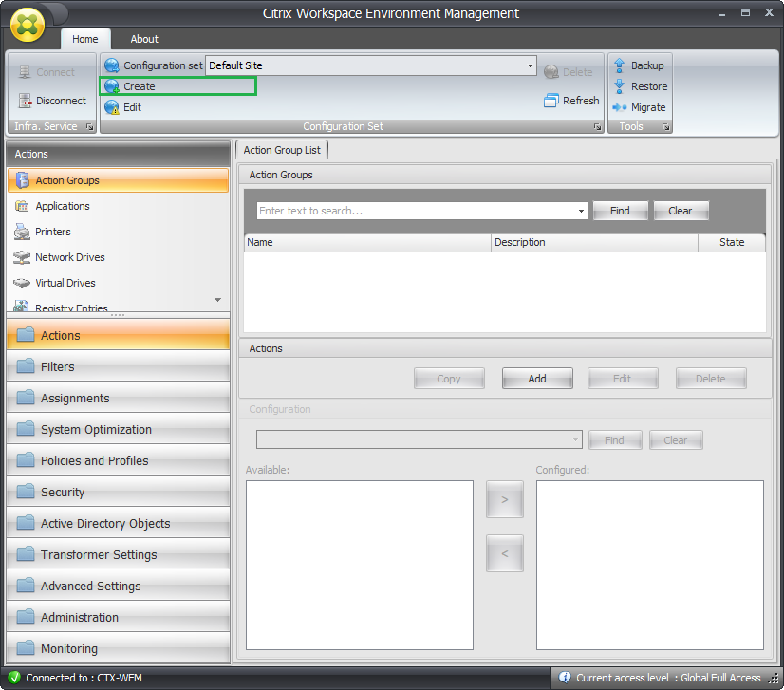Select Network Drives in Actions list

tap(70, 257)
